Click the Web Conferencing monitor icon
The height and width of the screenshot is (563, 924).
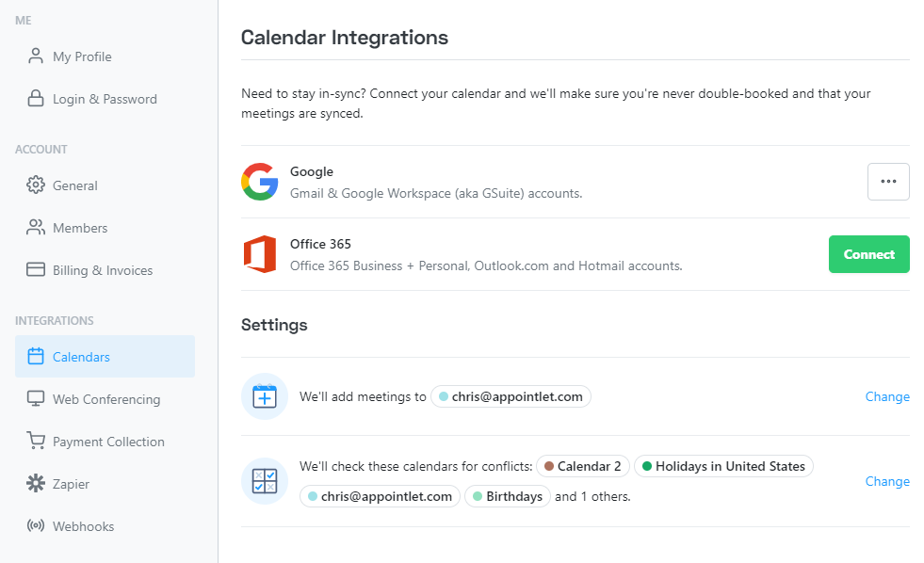36,398
